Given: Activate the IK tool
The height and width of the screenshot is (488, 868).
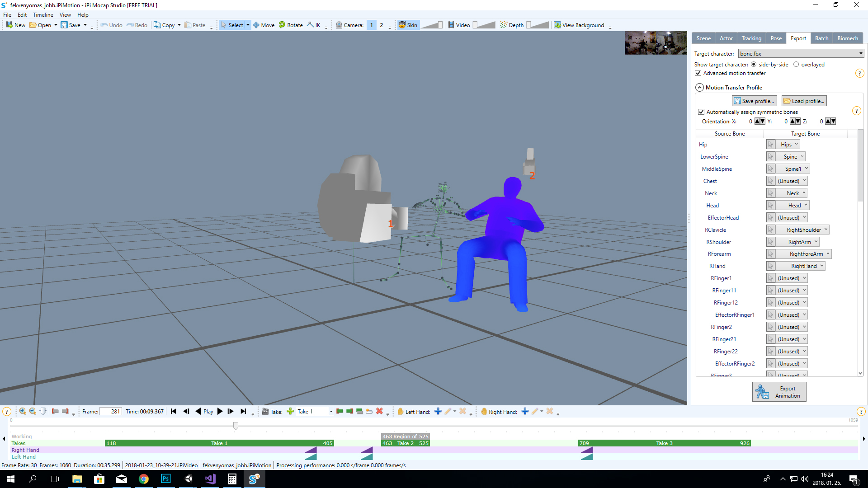Looking at the screenshot, I should pos(314,25).
